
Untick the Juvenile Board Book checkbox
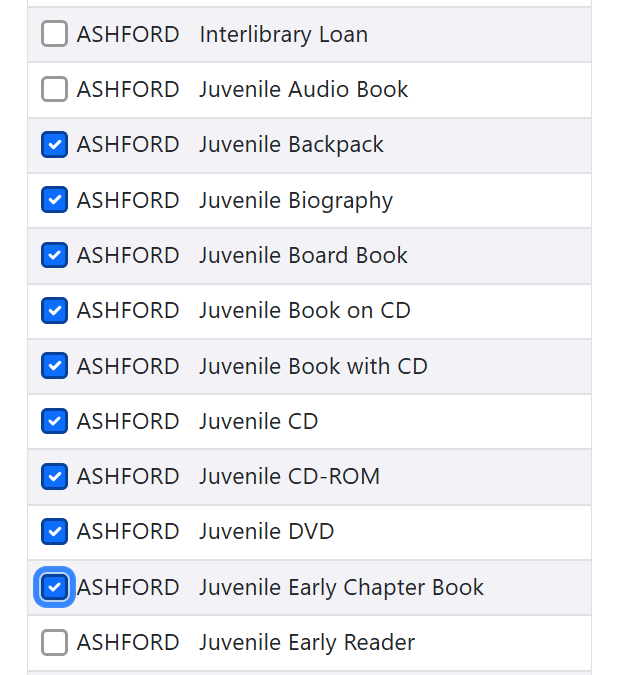click(54, 255)
